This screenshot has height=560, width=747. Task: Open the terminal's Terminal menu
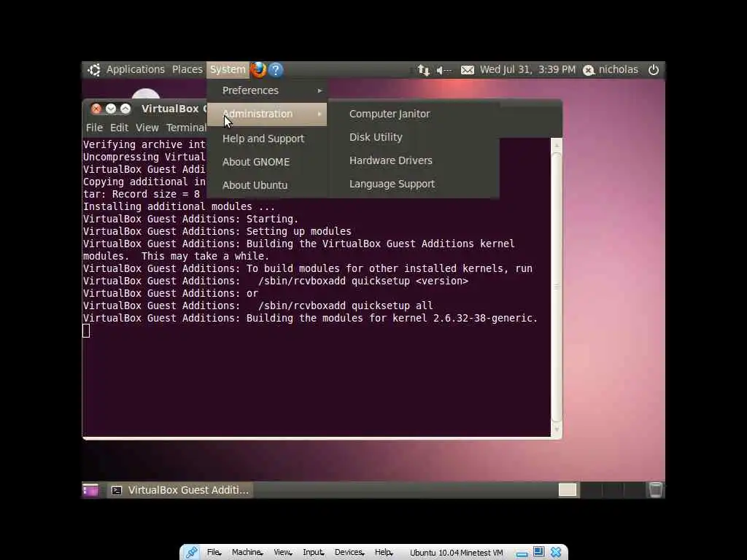click(186, 128)
